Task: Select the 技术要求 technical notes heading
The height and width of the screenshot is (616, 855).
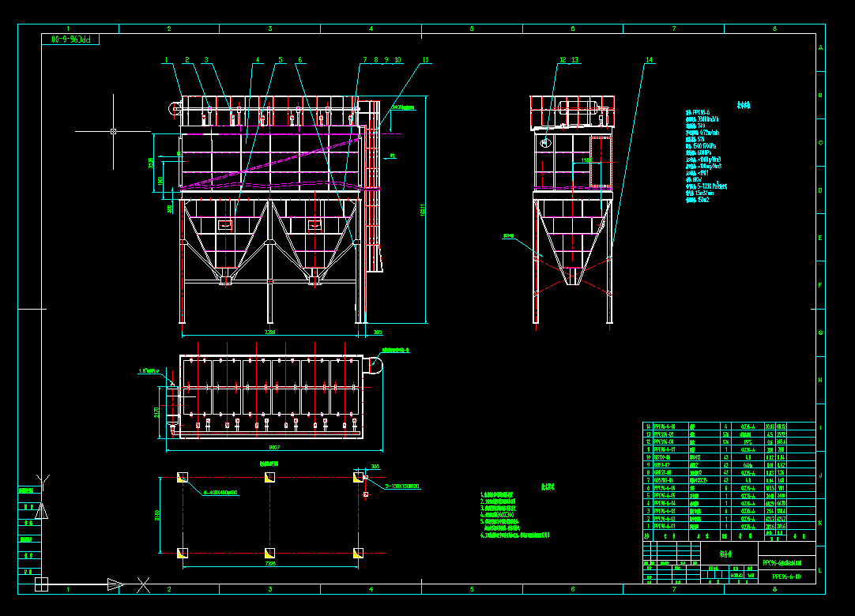Action: pos(548,487)
